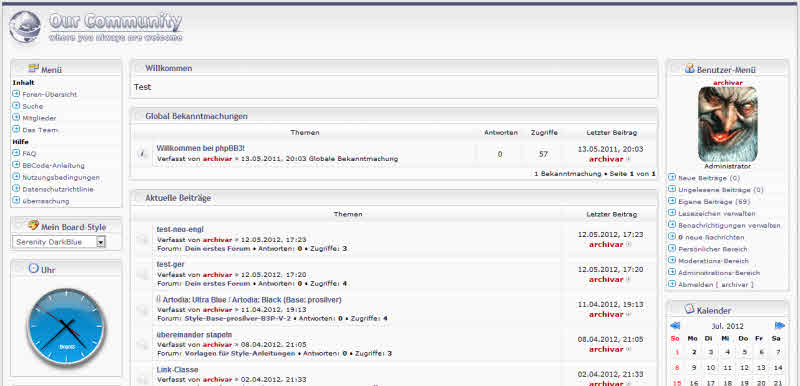Open the Mitglieder menu link
Image resolution: width=800 pixels, height=386 pixels.
pos(39,118)
